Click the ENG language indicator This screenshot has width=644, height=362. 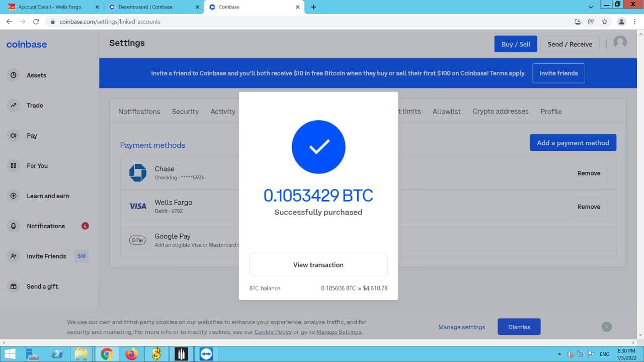coord(604,354)
